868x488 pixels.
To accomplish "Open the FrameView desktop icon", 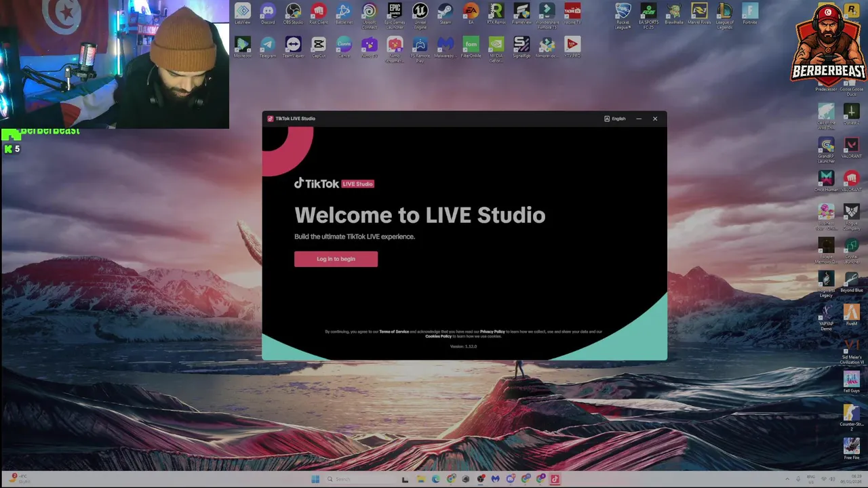I will (521, 14).
